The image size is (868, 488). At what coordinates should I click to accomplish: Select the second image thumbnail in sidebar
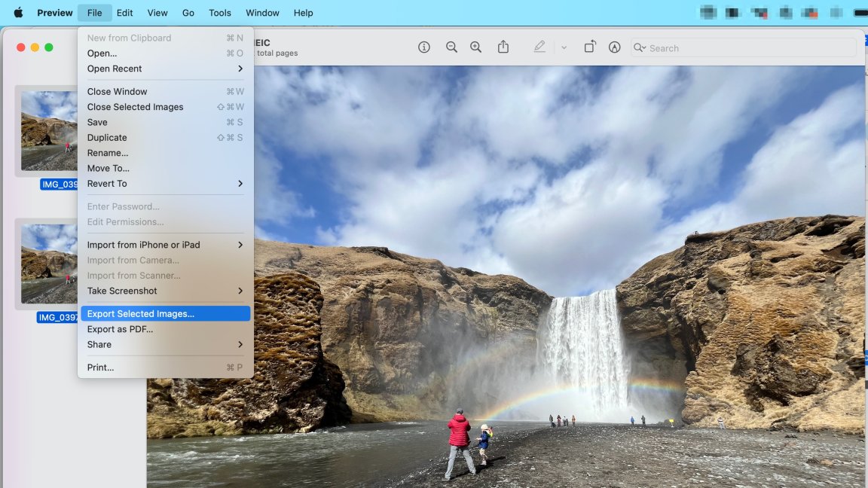pos(49,264)
